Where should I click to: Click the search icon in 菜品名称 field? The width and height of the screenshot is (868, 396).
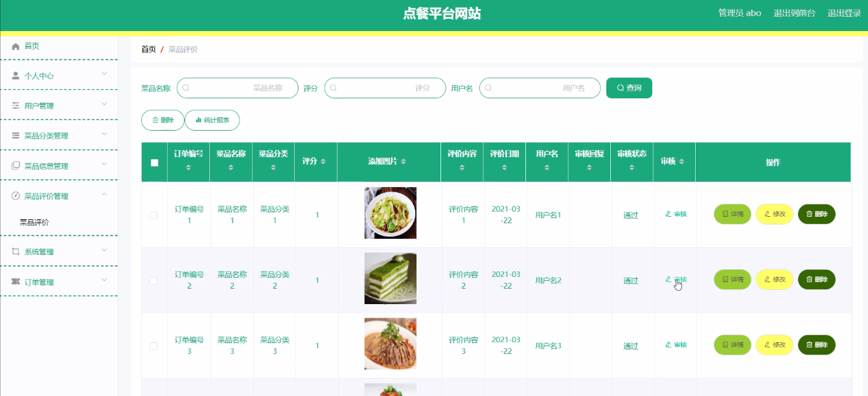click(x=186, y=88)
